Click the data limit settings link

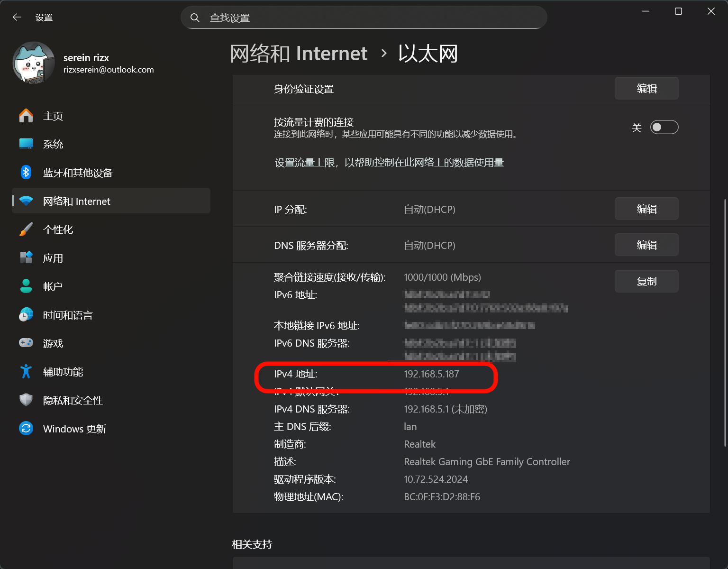[x=389, y=163]
